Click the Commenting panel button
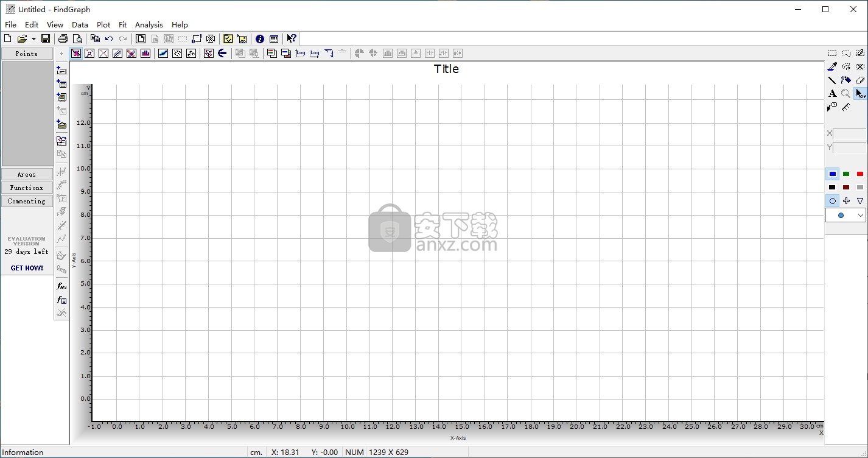Screen dimensions: 868x458 tap(27, 201)
